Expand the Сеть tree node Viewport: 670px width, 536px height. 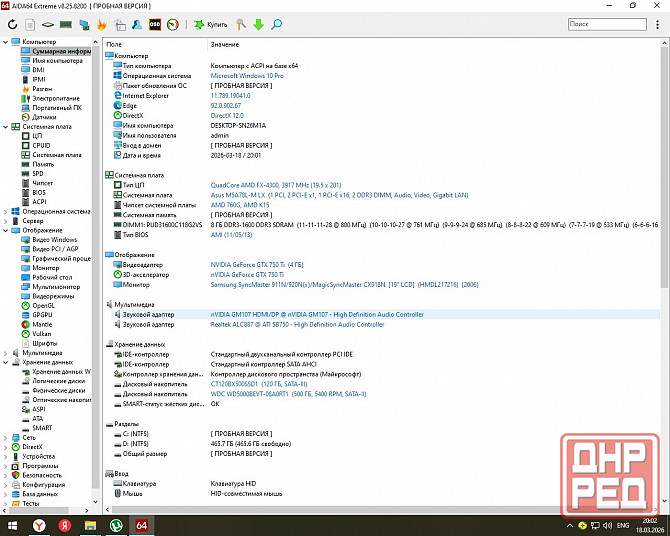tap(5, 437)
